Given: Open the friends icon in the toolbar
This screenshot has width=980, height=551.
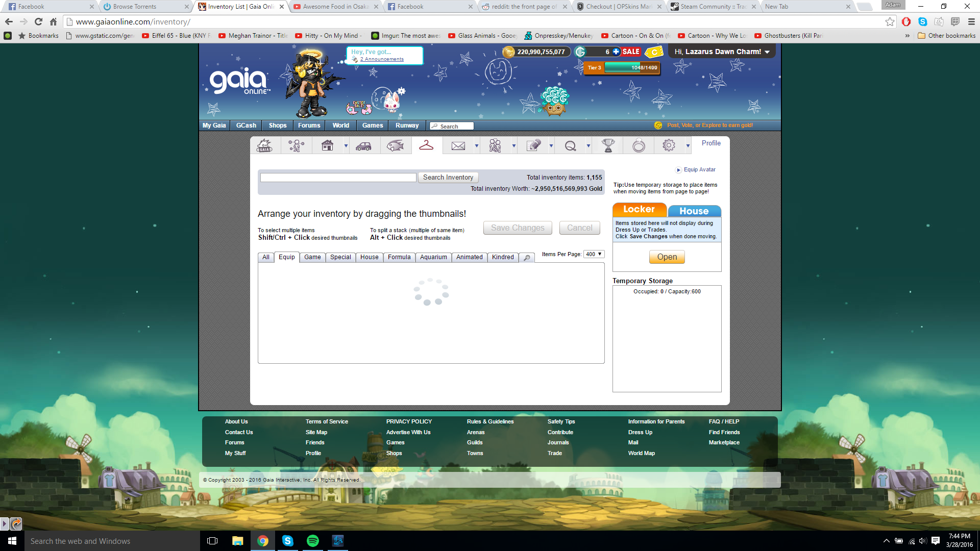Looking at the screenshot, I should [495, 146].
